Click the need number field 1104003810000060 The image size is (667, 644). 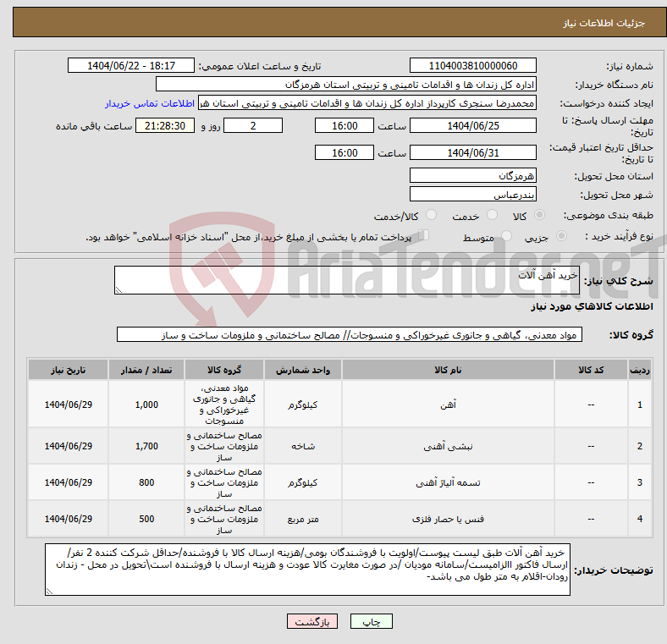point(472,66)
